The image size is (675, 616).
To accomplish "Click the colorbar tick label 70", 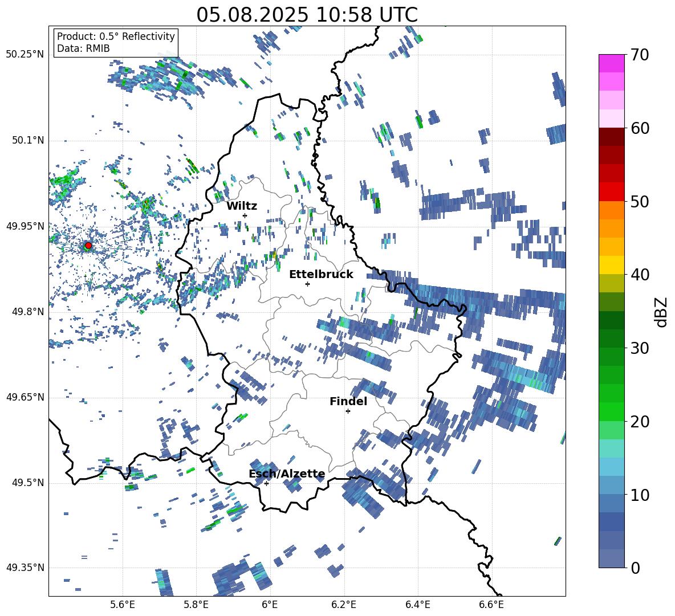I will (639, 55).
